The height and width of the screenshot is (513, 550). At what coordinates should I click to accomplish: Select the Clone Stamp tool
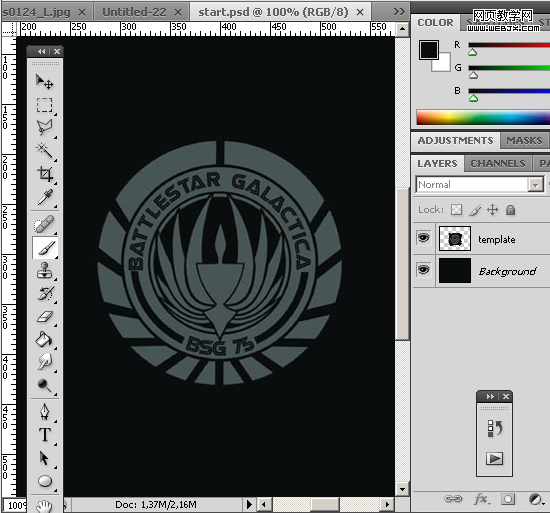(x=45, y=270)
